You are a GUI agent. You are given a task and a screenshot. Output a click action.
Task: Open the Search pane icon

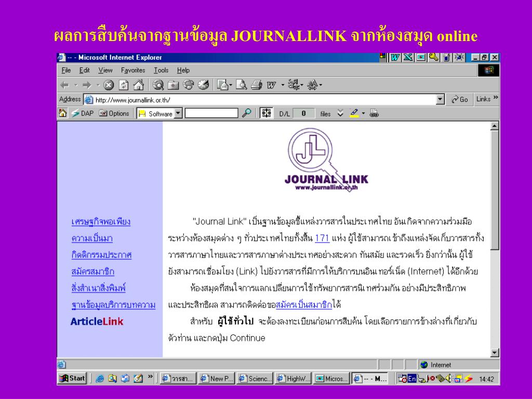tap(158, 85)
